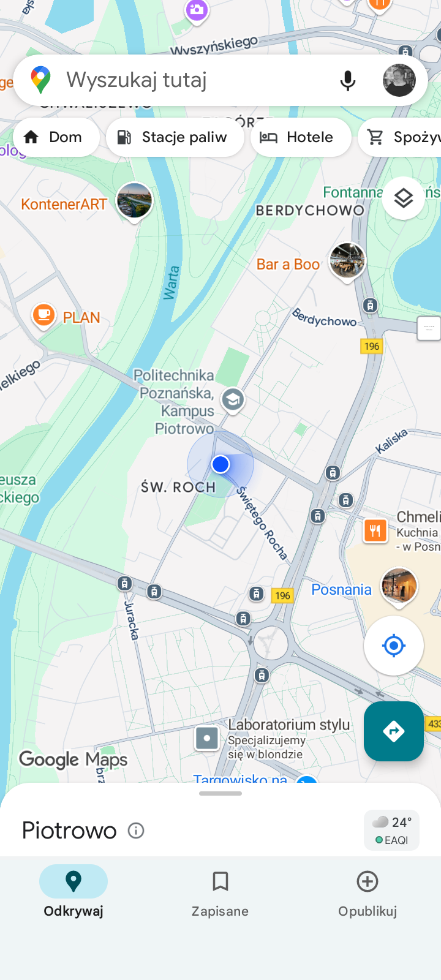Filter by Hotele chip

pyautogui.click(x=301, y=137)
